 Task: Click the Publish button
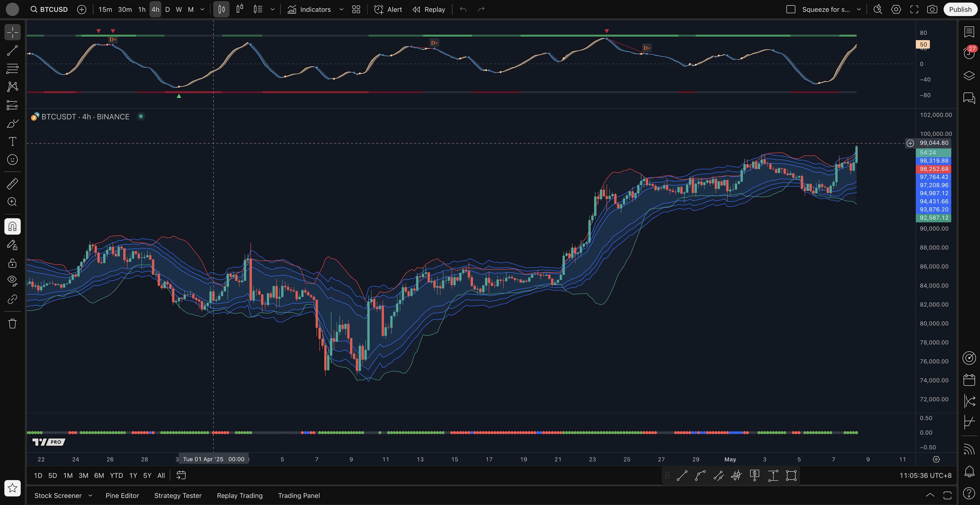click(960, 9)
